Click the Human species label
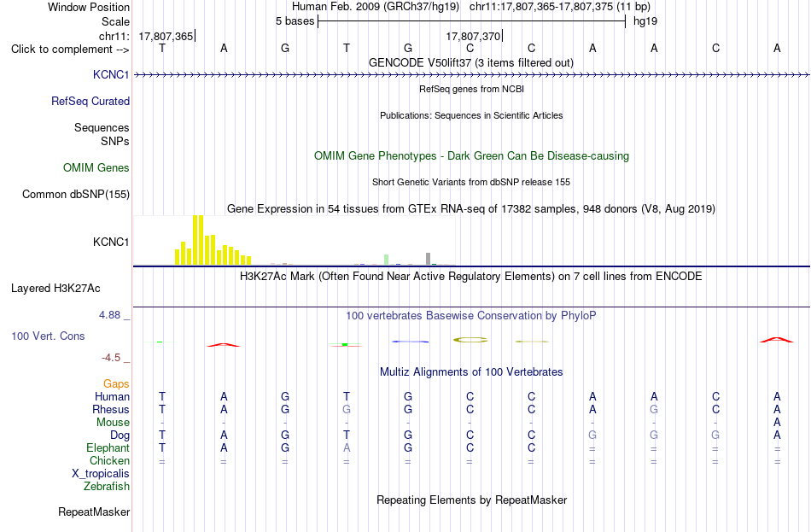This screenshot has height=532, width=811. [x=112, y=396]
